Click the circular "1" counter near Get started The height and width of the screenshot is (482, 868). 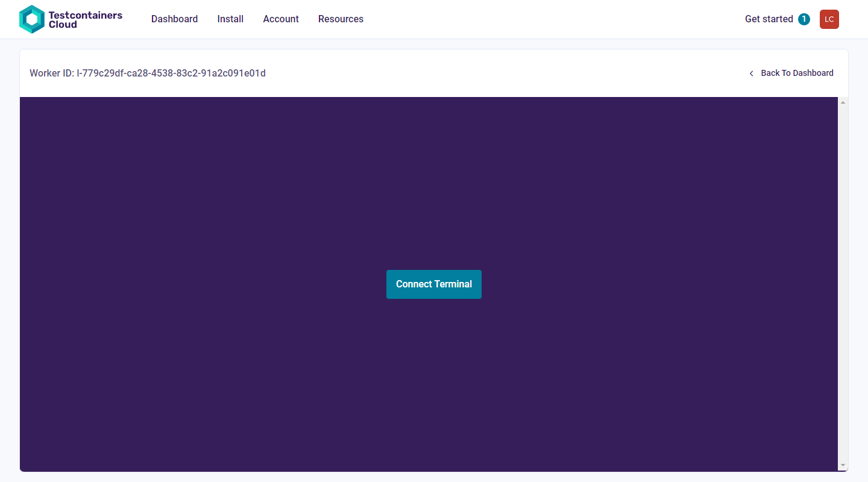[x=804, y=19]
